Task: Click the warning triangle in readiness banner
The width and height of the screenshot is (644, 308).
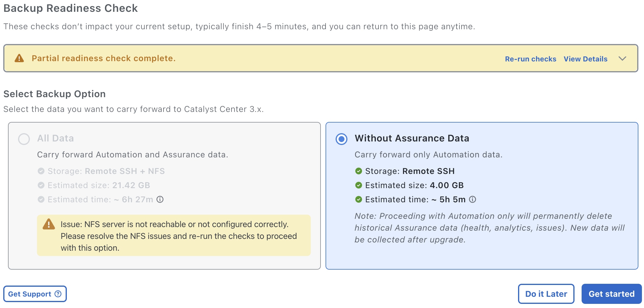Action: (19, 58)
